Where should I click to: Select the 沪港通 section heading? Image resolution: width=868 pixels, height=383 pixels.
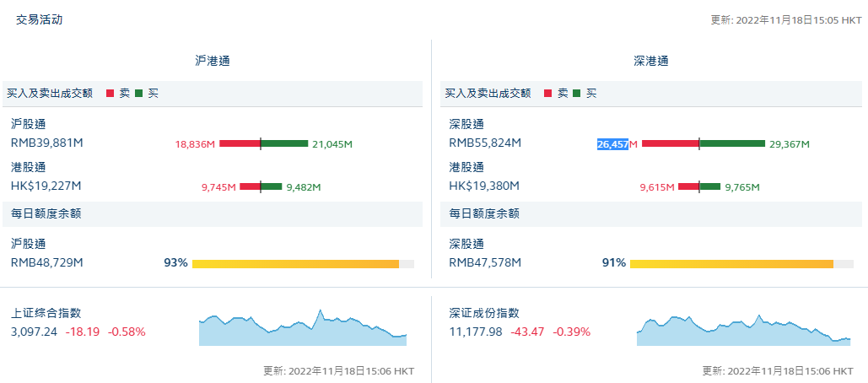[213, 61]
